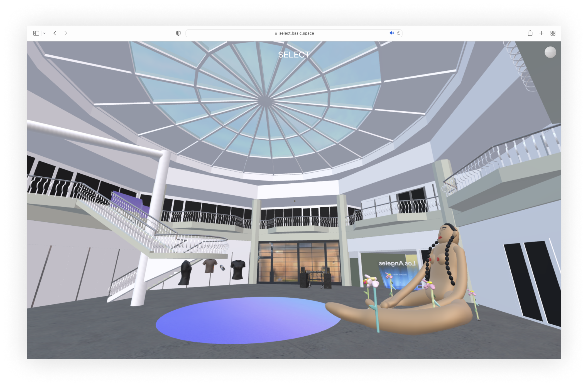588x387 pixels.
Task: Expand the sidebar options chevron
Action: [44, 33]
